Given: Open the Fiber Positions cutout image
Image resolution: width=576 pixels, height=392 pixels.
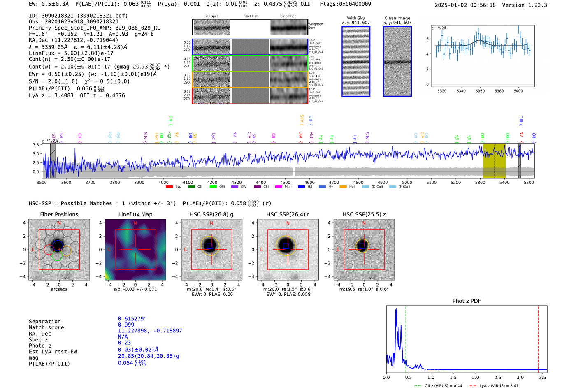Looking at the screenshot, I should click(59, 250).
